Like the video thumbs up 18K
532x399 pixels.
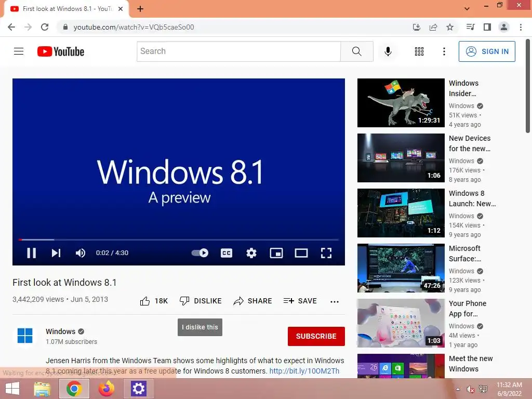click(x=154, y=301)
